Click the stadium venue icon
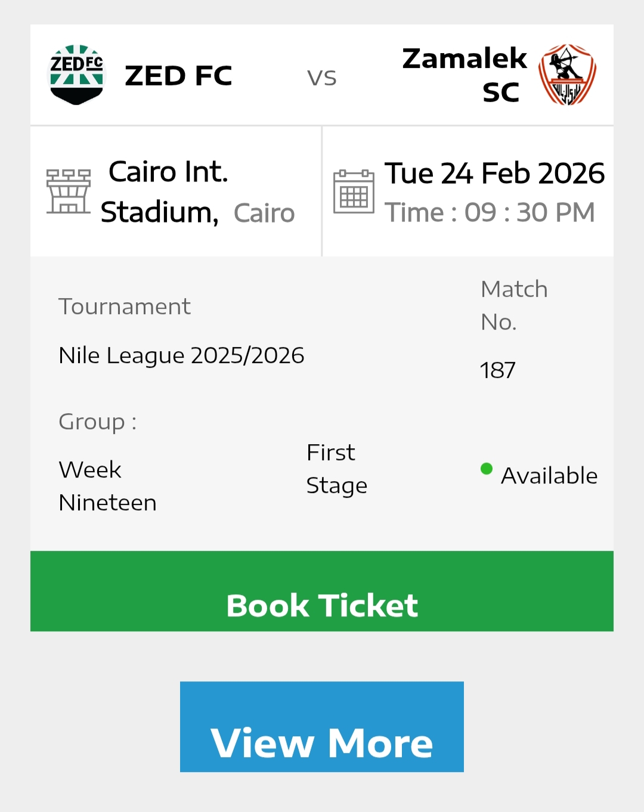Viewport: 644px width, 812px height. pyautogui.click(x=68, y=191)
